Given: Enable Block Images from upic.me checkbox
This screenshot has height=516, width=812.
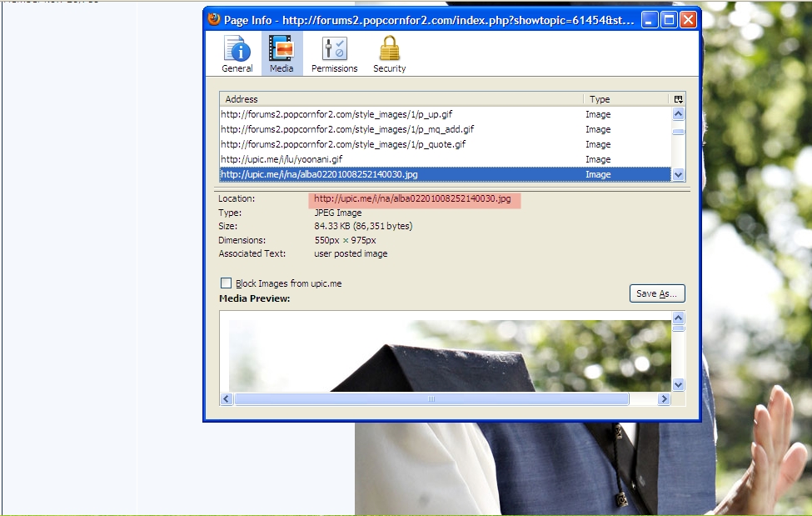Looking at the screenshot, I should pyautogui.click(x=226, y=283).
